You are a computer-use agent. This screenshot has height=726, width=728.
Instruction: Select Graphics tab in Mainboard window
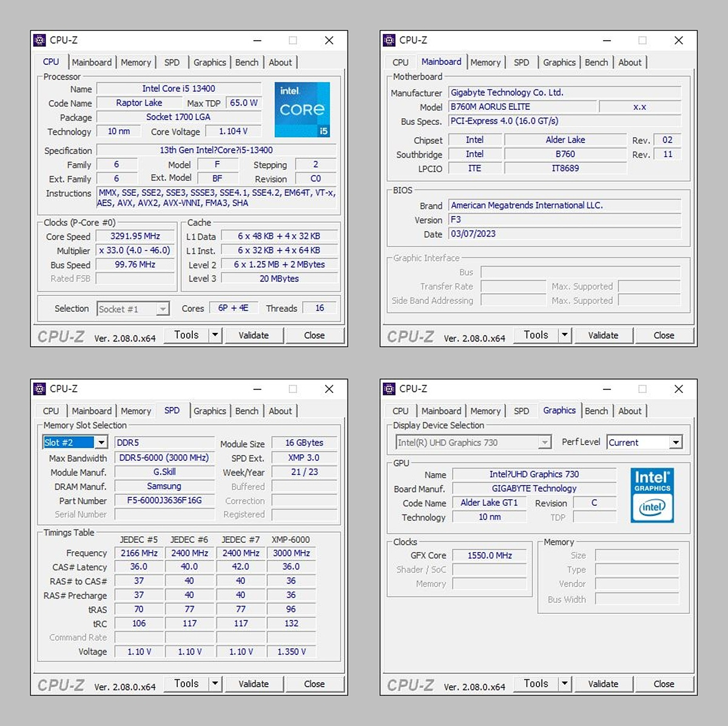coord(559,62)
